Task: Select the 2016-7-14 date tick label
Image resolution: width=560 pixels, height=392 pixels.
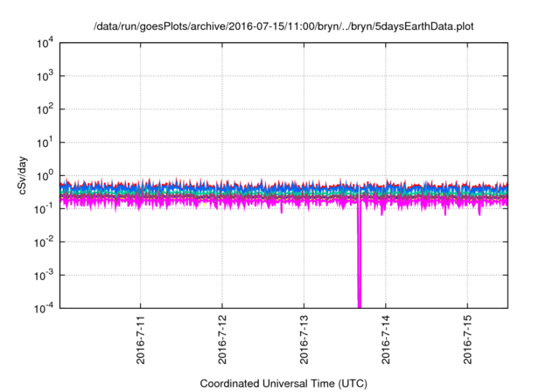Action: (386, 339)
